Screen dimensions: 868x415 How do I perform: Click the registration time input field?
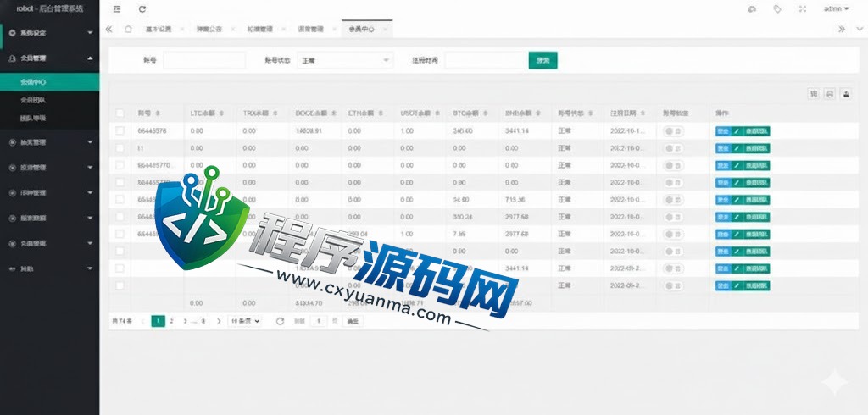pyautogui.click(x=486, y=60)
